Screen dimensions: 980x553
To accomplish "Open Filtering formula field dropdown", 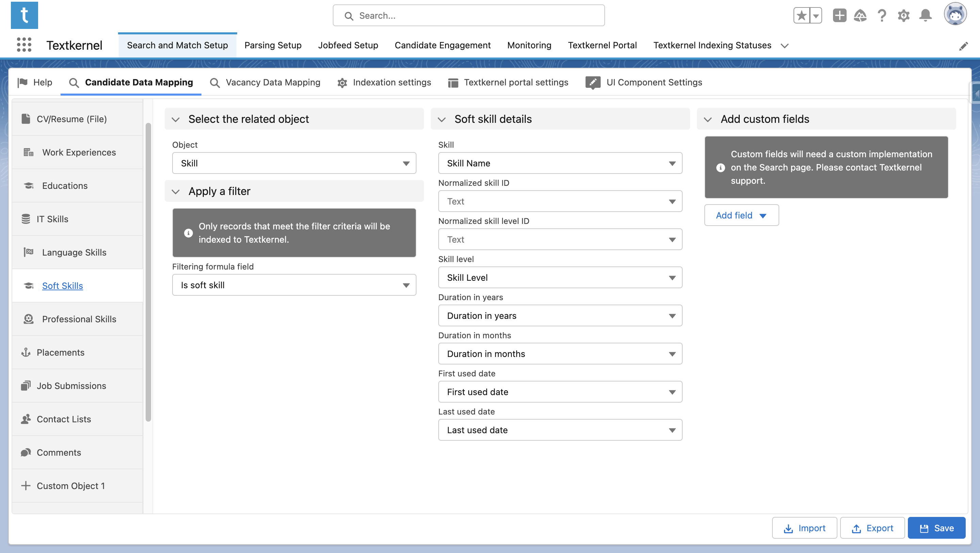I will point(294,285).
